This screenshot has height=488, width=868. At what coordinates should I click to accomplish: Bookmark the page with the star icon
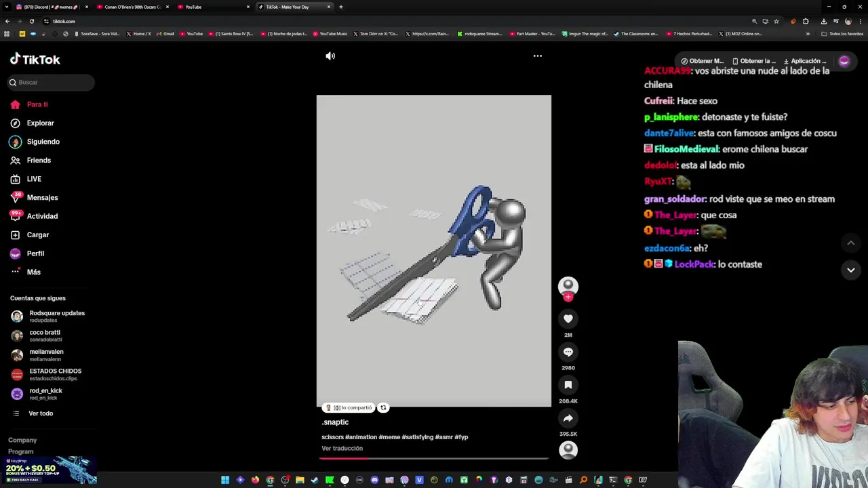pyautogui.click(x=776, y=21)
